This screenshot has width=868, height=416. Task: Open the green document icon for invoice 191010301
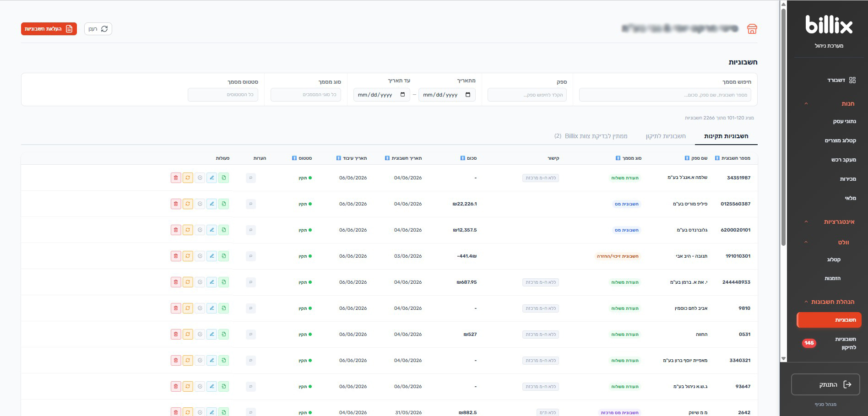pos(223,256)
